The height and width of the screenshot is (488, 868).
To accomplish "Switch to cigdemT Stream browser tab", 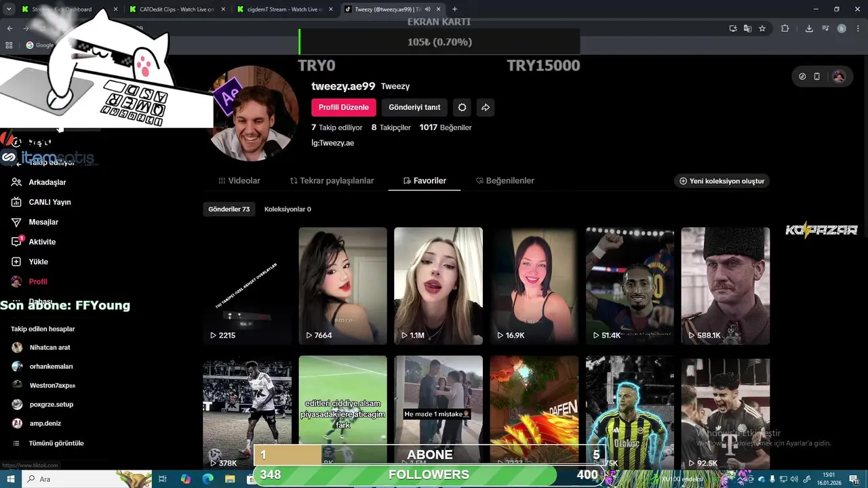I will pyautogui.click(x=285, y=9).
